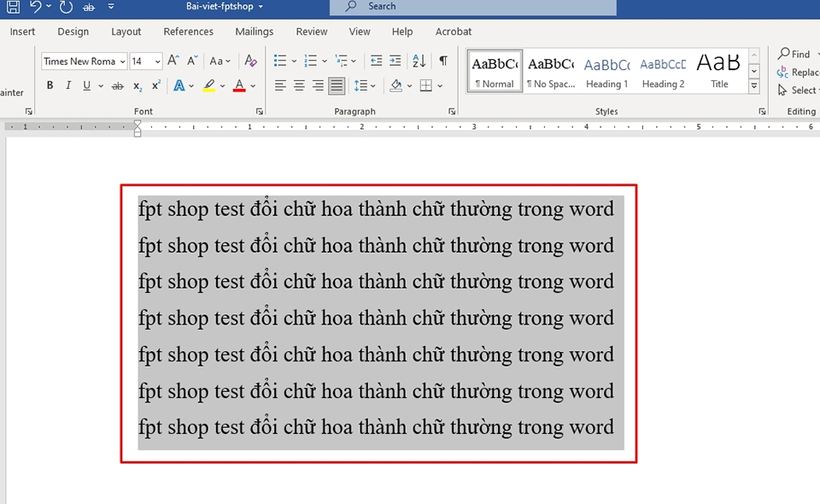Click the Sort A-Z icon
The width and height of the screenshot is (820, 504).
point(419,61)
